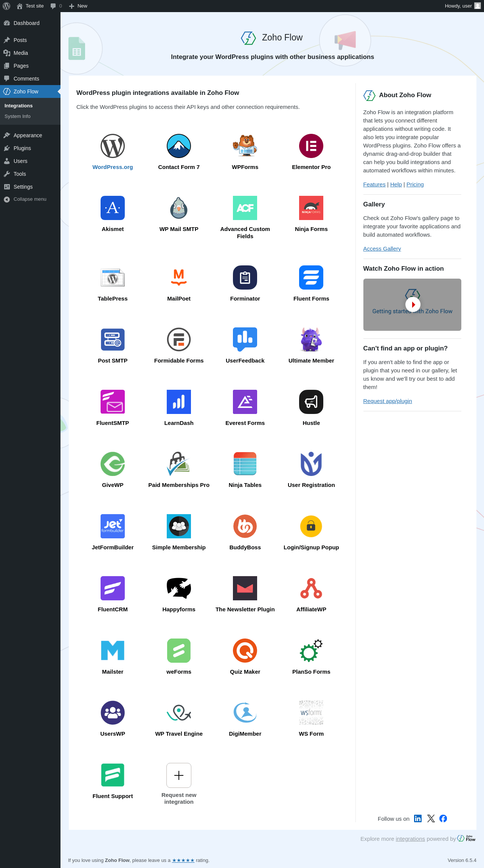Open the WordPress.org plugin icon
484x868 pixels.
113,146
